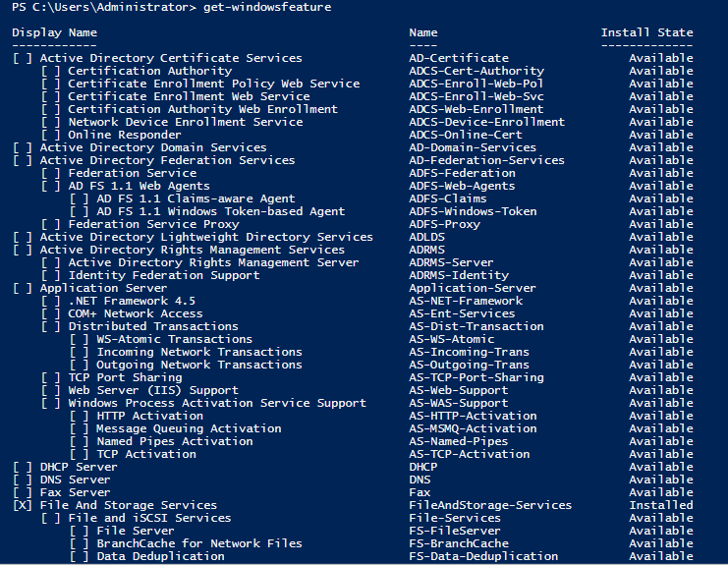Select the Application Server feature row
Image resolution: width=728 pixels, height=565 pixels.
(353, 288)
